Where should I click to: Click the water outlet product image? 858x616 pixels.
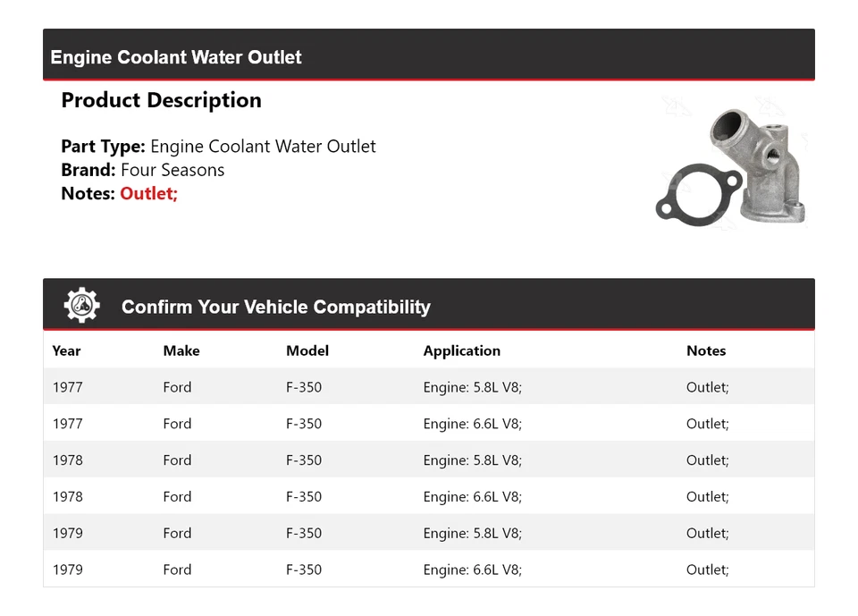[733, 167]
